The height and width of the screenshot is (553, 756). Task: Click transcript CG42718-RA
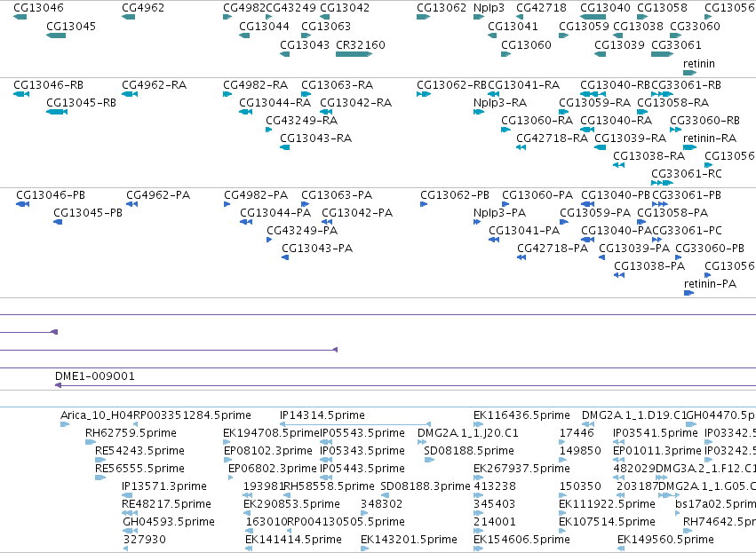(552, 138)
